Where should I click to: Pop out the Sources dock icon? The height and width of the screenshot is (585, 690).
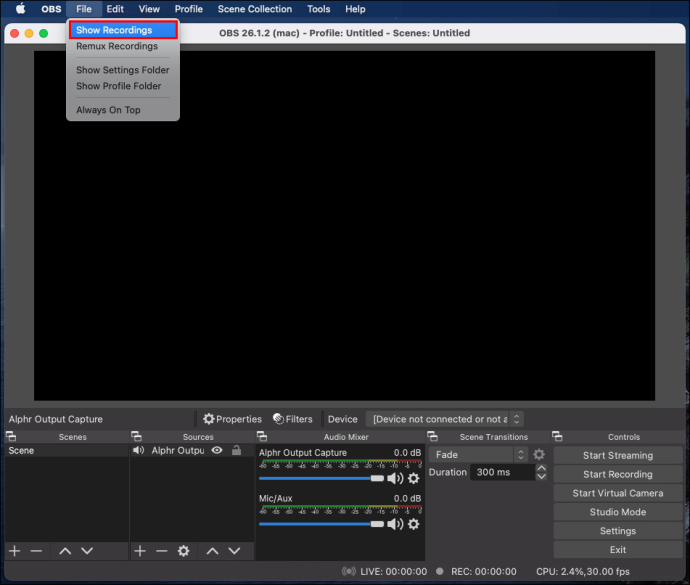136,436
